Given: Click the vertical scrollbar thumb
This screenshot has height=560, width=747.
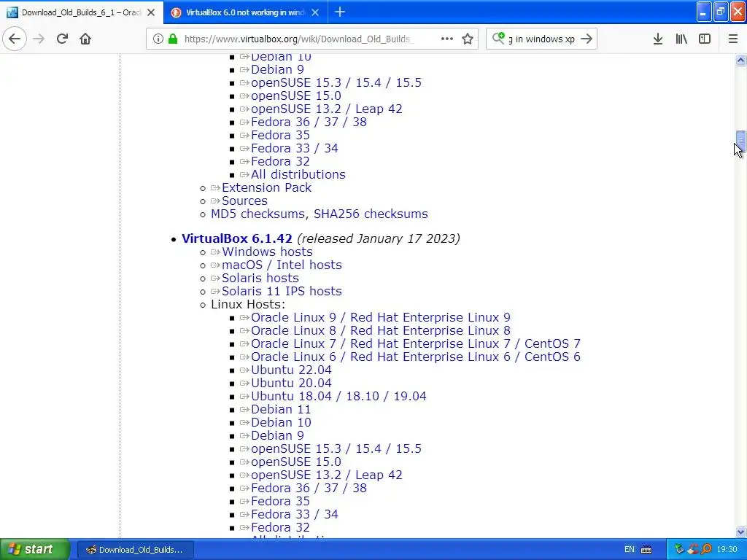Looking at the screenshot, I should tap(740, 140).
